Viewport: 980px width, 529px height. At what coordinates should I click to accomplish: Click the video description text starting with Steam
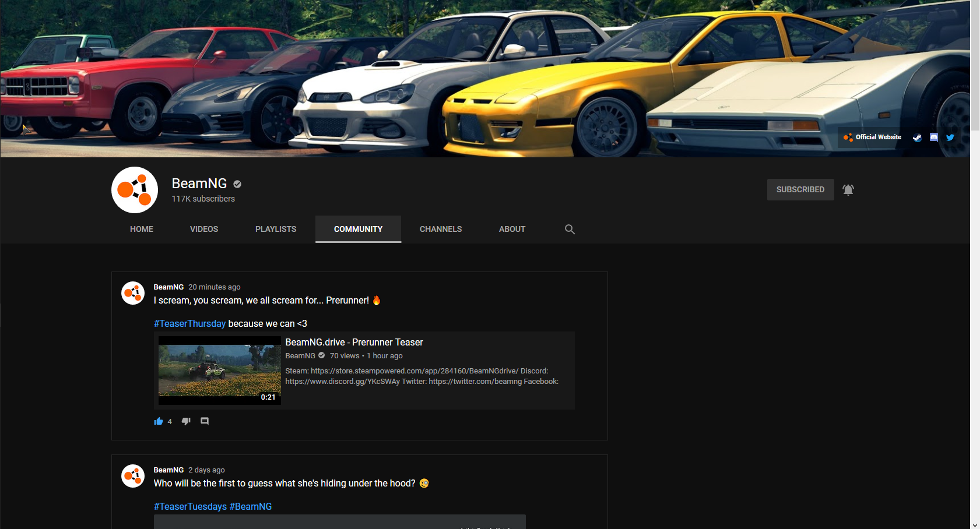point(422,376)
